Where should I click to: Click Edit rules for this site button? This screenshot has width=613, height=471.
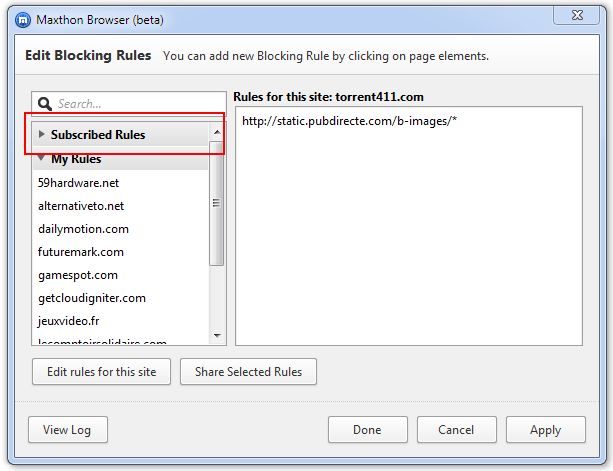pos(102,372)
